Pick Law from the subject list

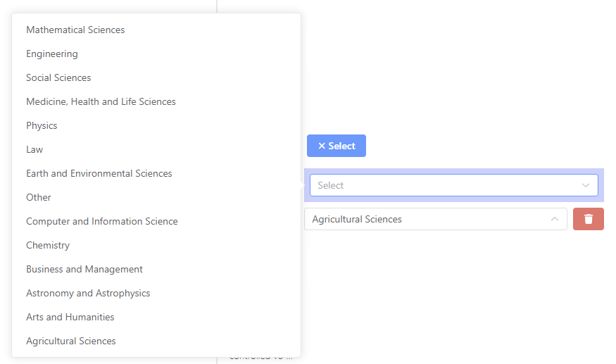tap(156, 150)
